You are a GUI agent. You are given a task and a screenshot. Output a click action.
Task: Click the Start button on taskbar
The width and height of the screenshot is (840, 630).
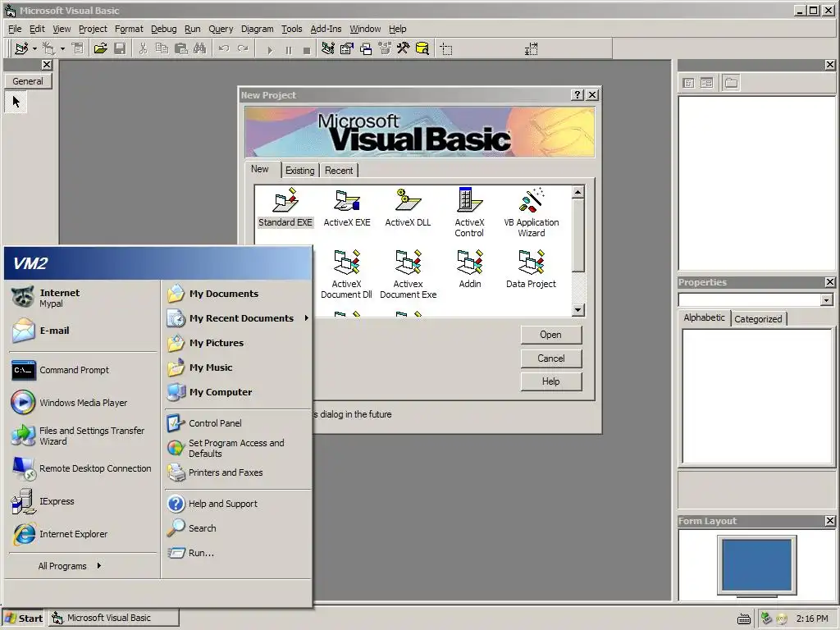point(25,619)
